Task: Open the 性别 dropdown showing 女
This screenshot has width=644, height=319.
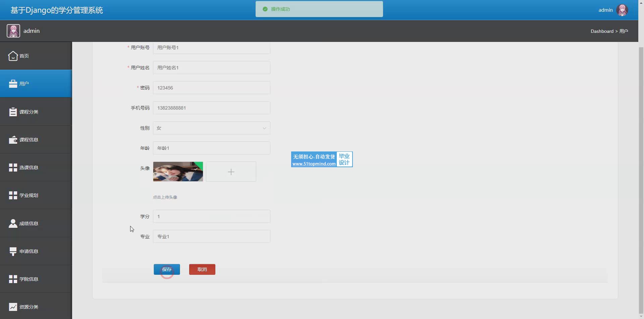Action: pyautogui.click(x=212, y=128)
